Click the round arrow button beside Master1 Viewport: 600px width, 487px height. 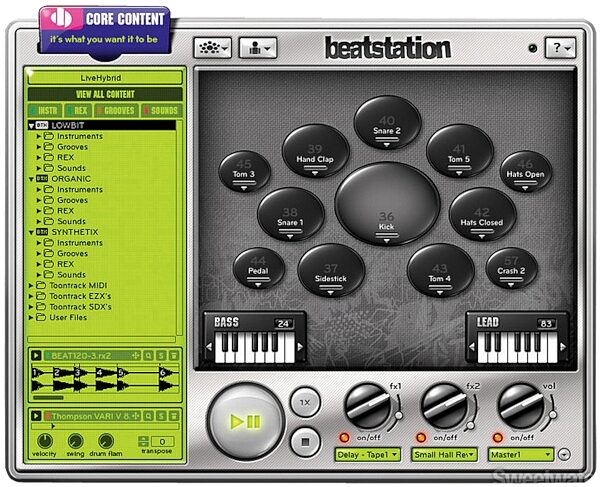[564, 454]
